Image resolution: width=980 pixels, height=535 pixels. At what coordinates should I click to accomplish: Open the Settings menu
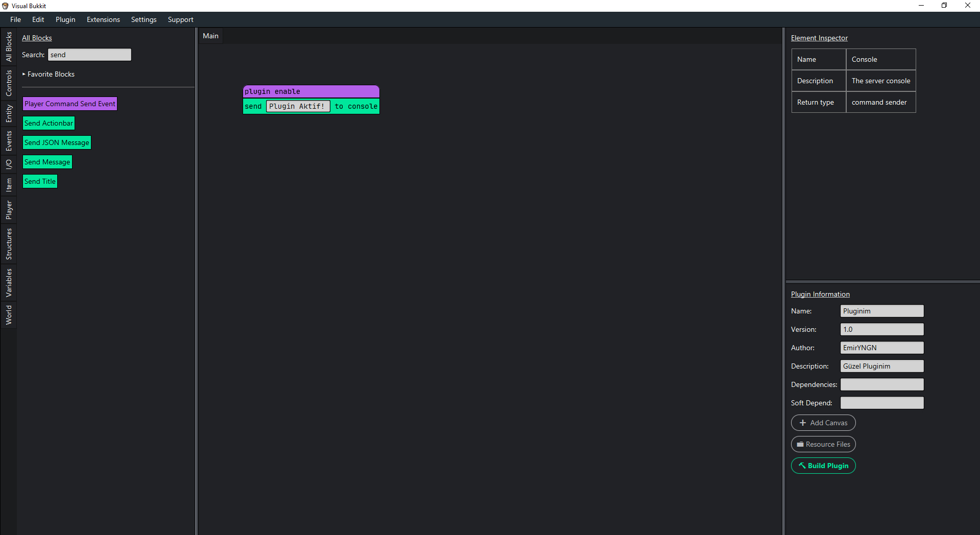[x=144, y=19]
